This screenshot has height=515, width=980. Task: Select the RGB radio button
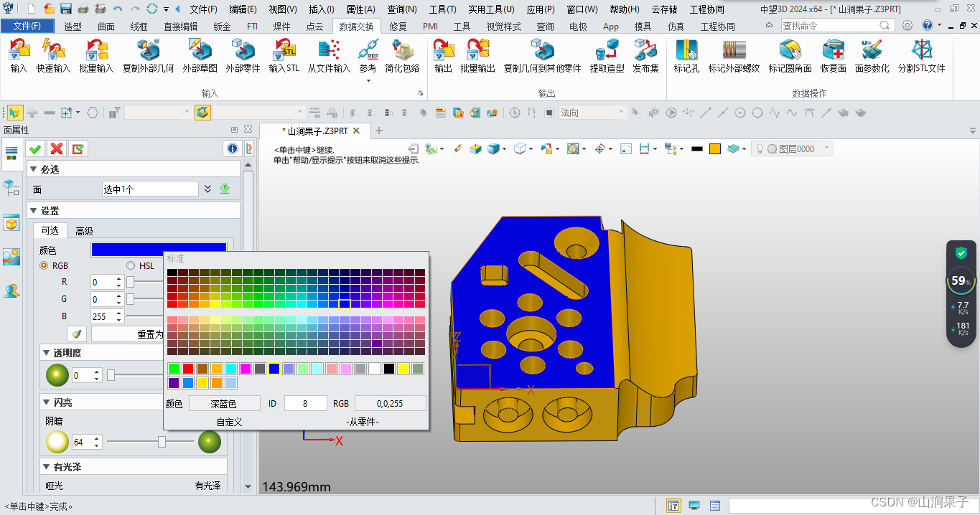click(44, 265)
